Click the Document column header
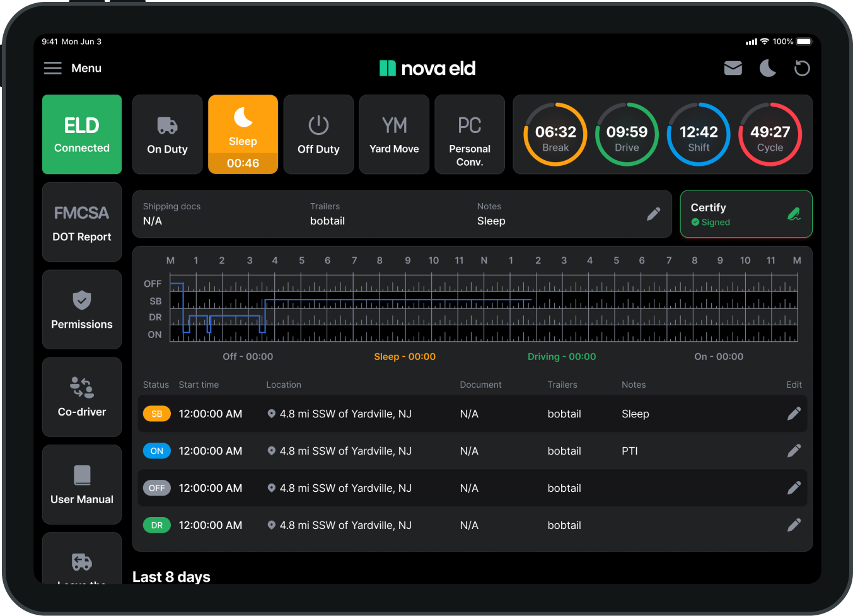The width and height of the screenshot is (853, 616). (x=480, y=385)
